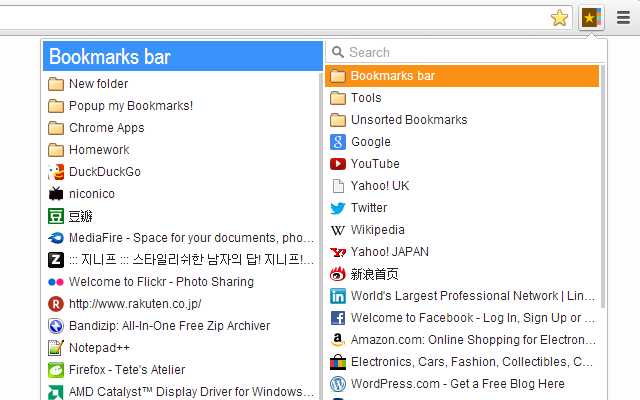Open YouTube bookmark text
Viewport: 640px width, 400px height.
coord(375,164)
